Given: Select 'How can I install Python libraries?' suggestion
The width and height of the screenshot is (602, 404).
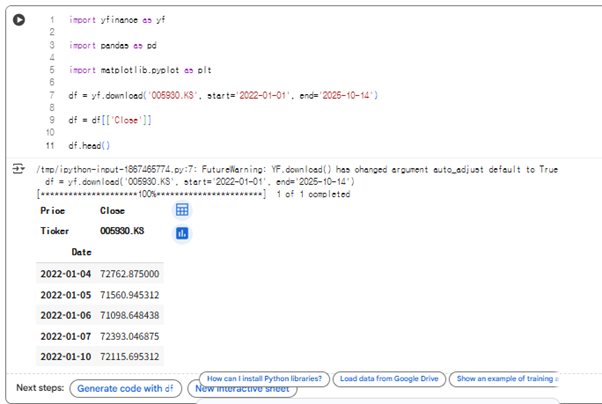Looking at the screenshot, I should tap(264, 379).
